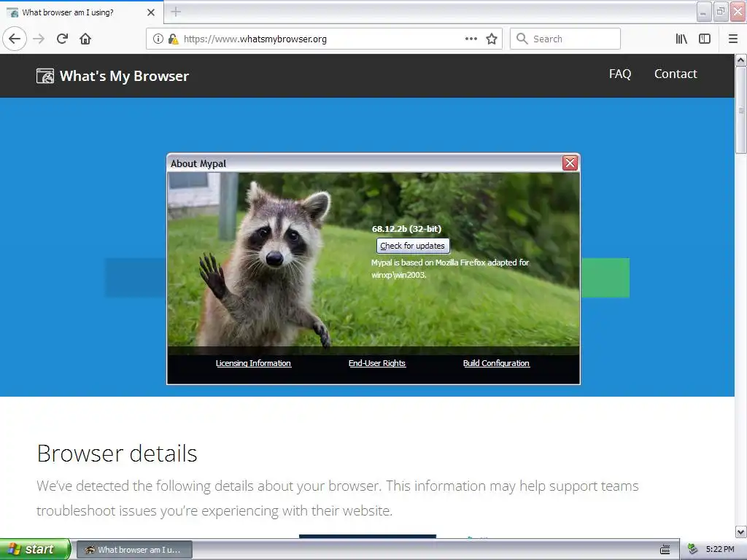747x560 pixels.
Task: Click What's My Browser logo icon
Action: [x=45, y=76]
